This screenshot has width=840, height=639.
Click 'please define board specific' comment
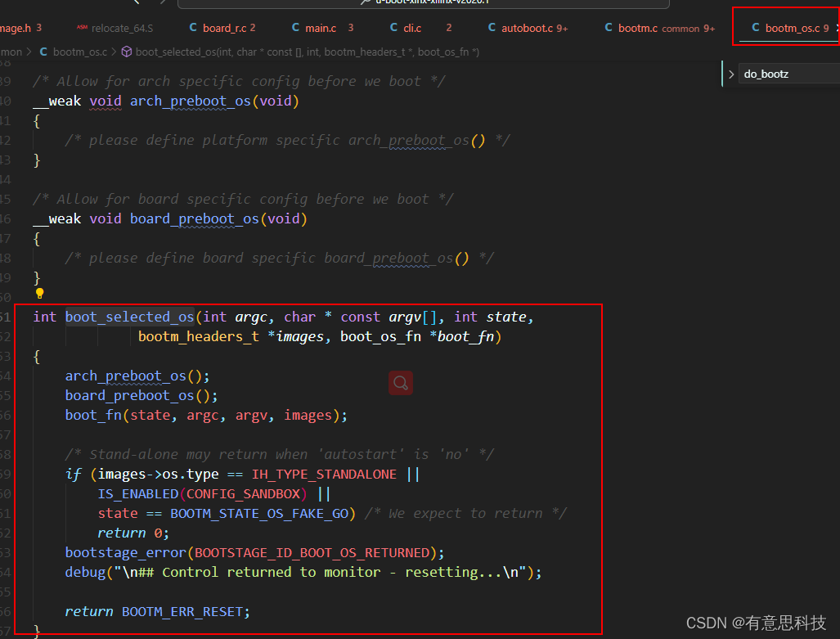tap(280, 259)
